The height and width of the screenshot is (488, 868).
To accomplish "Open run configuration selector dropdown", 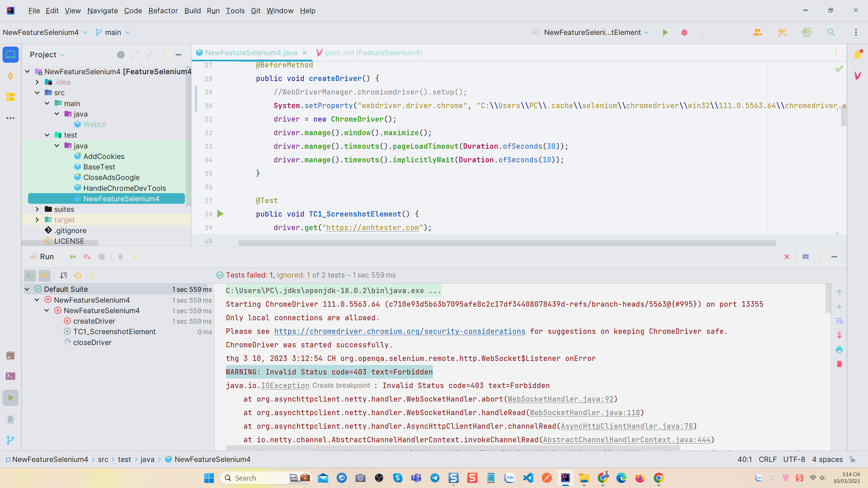I will tap(591, 33).
